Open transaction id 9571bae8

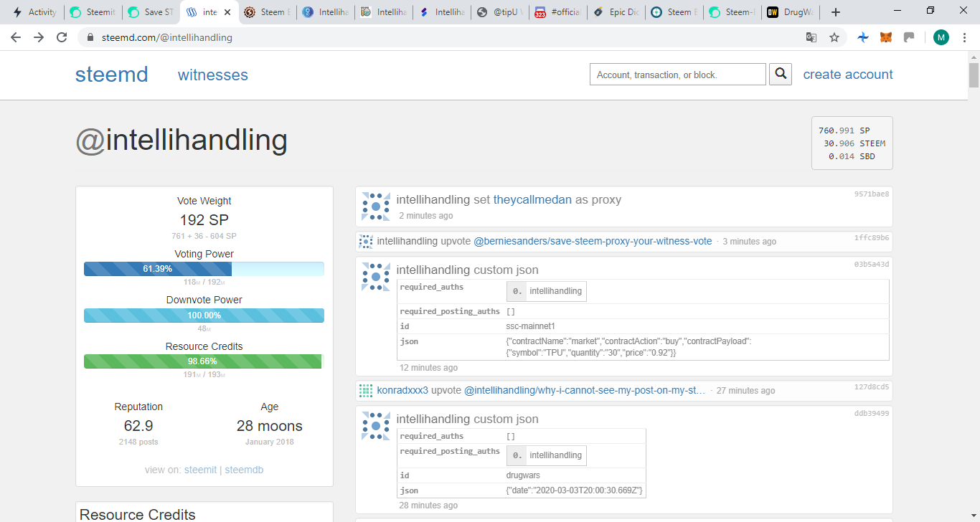pos(872,194)
